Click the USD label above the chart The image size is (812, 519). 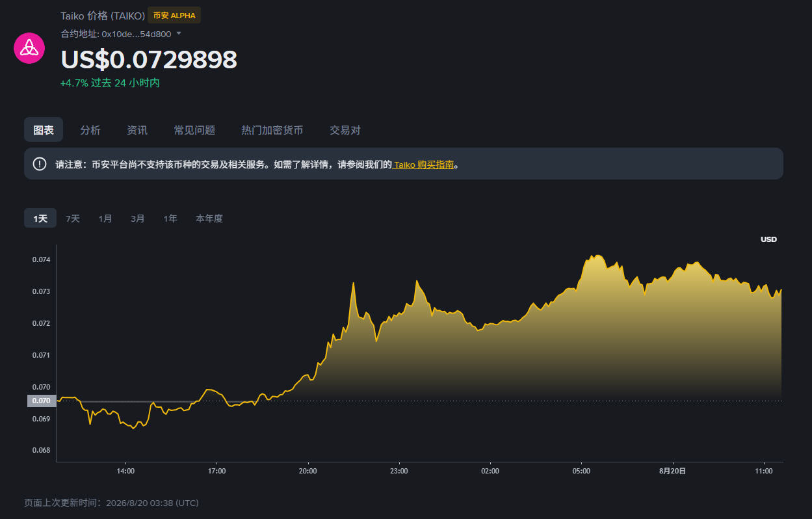click(768, 239)
